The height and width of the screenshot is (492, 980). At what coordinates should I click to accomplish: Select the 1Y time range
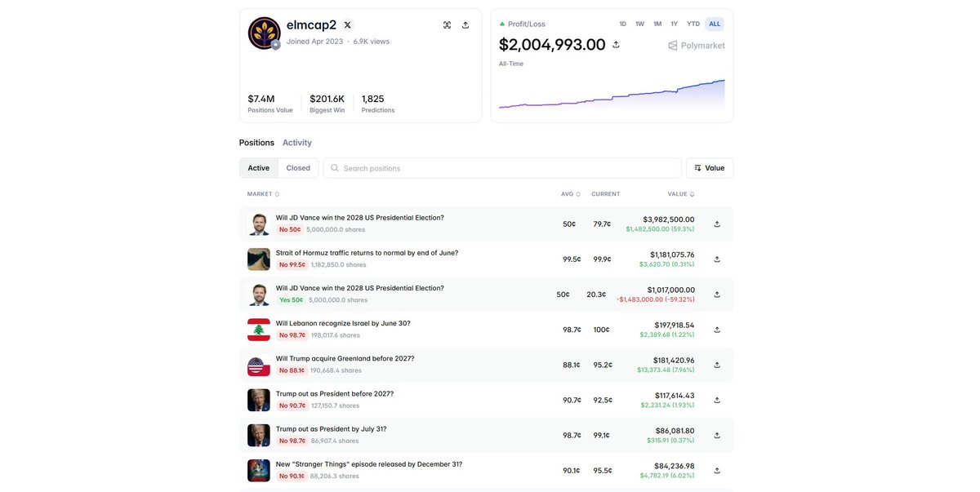[674, 24]
